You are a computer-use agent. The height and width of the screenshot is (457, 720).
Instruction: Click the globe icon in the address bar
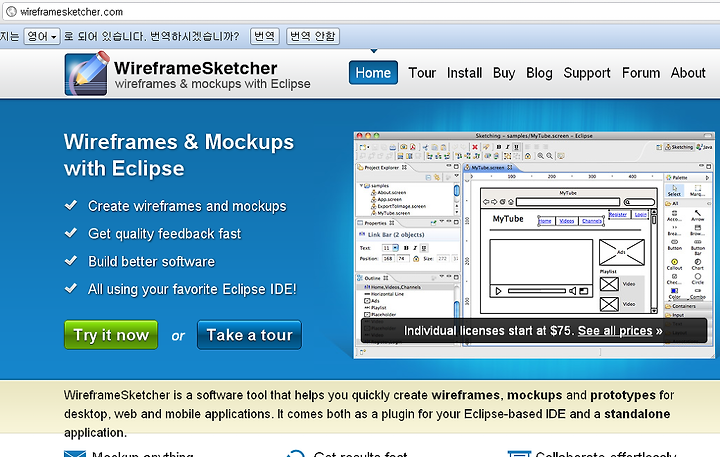(11, 11)
